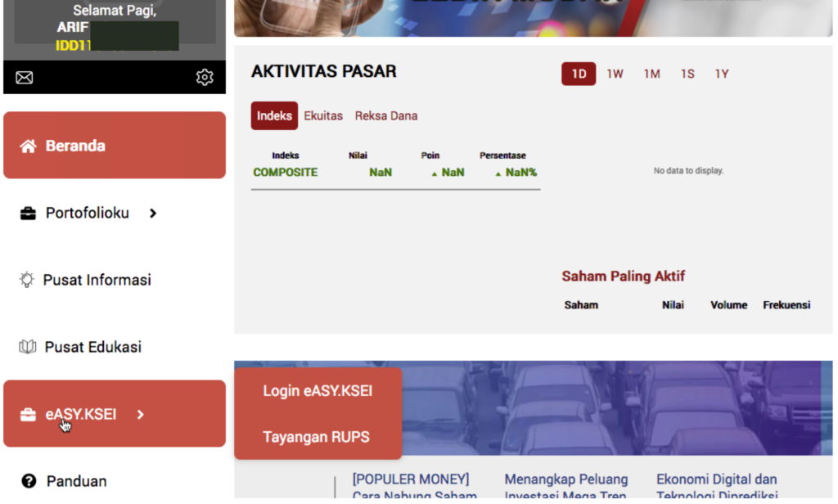Click the Portofolioku briefcase icon

[28, 214]
